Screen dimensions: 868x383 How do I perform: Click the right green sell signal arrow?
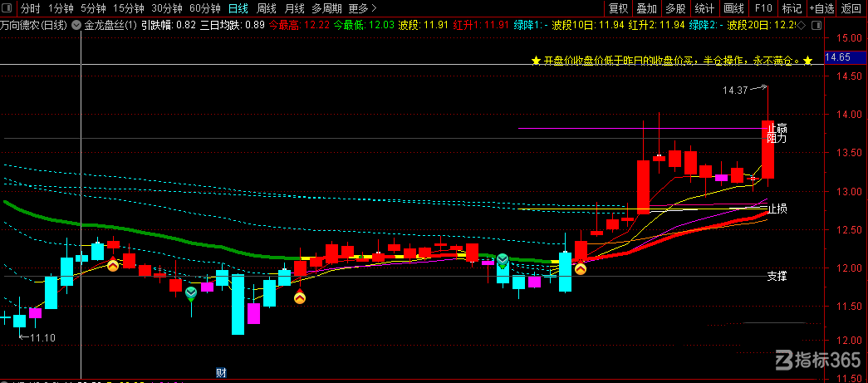tap(502, 259)
